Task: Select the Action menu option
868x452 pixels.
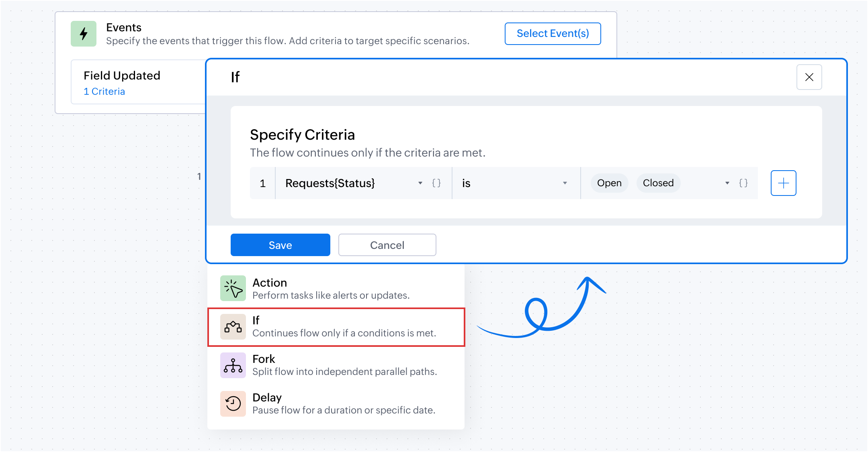Action: pyautogui.click(x=336, y=288)
